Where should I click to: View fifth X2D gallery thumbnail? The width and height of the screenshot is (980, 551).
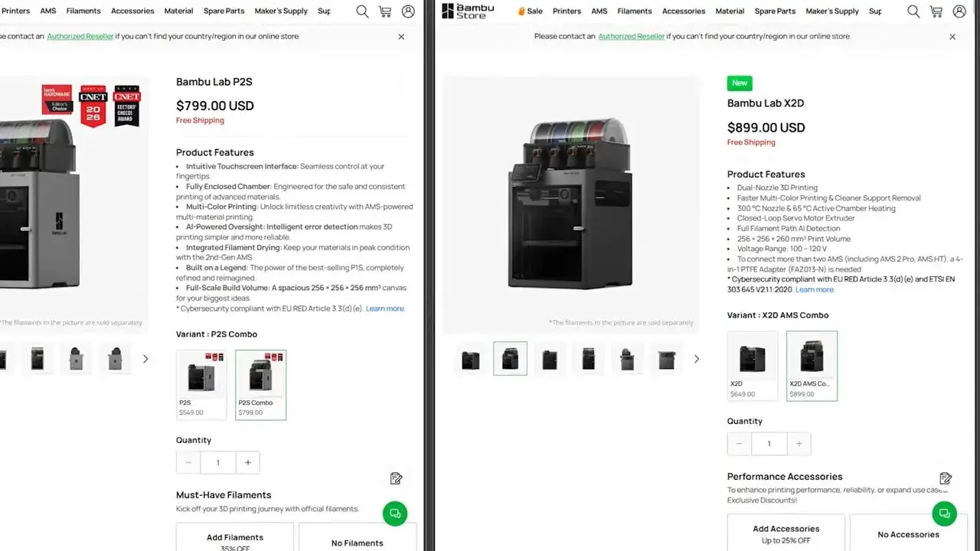pyautogui.click(x=627, y=359)
